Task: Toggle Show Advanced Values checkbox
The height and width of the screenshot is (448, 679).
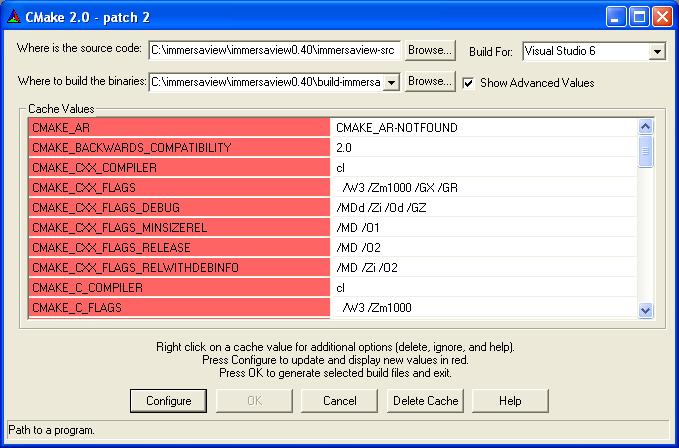Action: (x=468, y=83)
